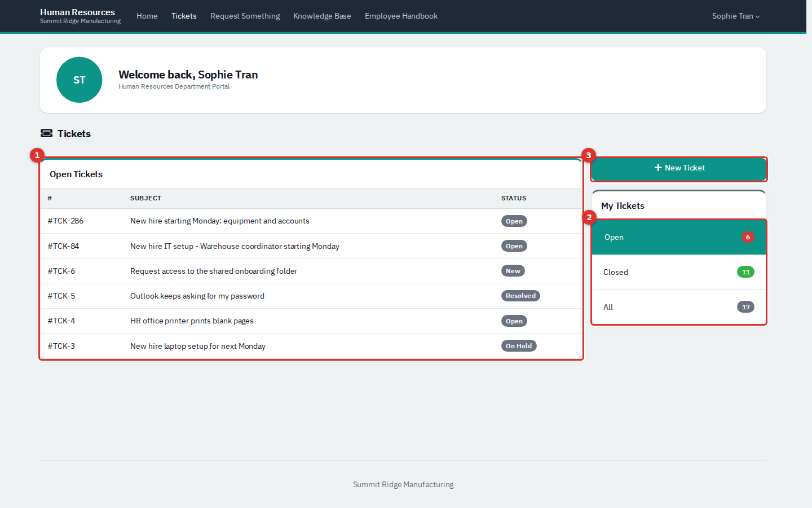The height and width of the screenshot is (508, 812).
Task: Open ticket #TCK-84
Action: click(x=63, y=246)
